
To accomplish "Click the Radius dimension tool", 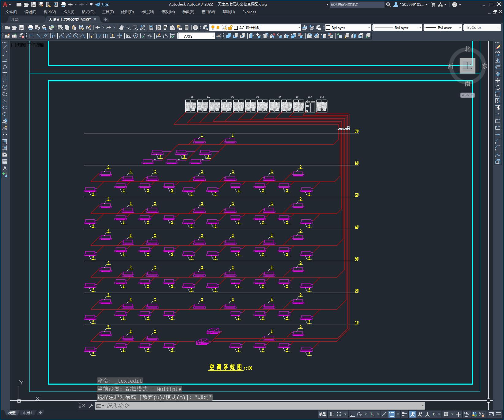I will [62, 36].
